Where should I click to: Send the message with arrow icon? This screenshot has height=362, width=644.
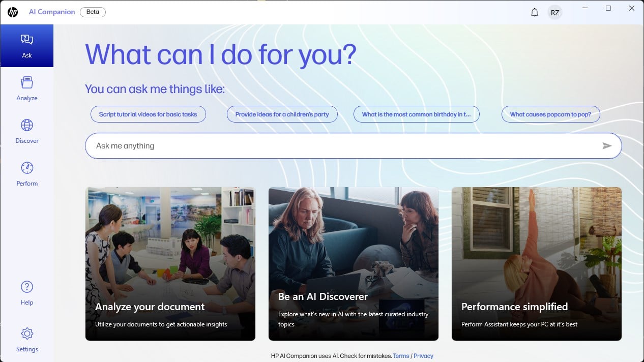pos(607,146)
